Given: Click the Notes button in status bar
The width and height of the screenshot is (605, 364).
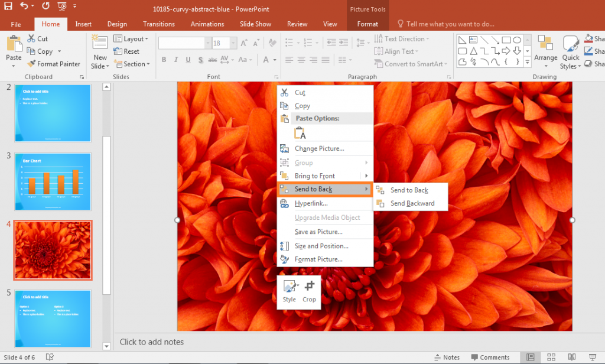Looking at the screenshot, I should (x=447, y=357).
